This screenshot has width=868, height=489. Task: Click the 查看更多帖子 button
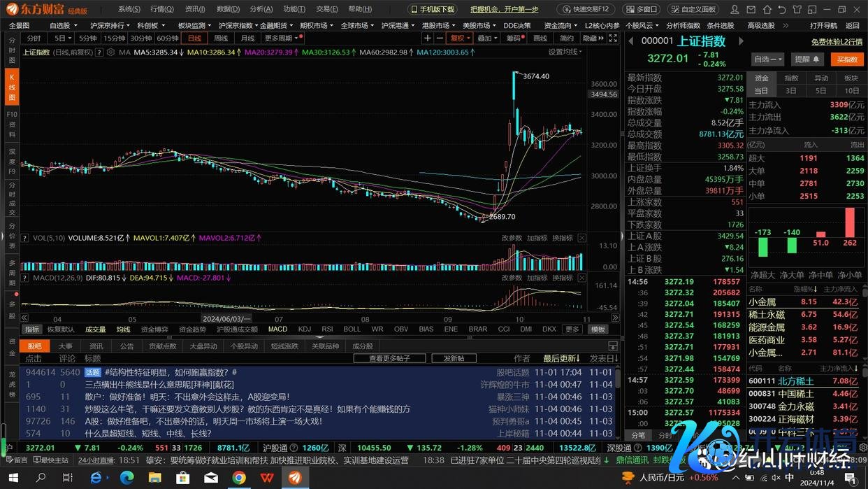398,358
